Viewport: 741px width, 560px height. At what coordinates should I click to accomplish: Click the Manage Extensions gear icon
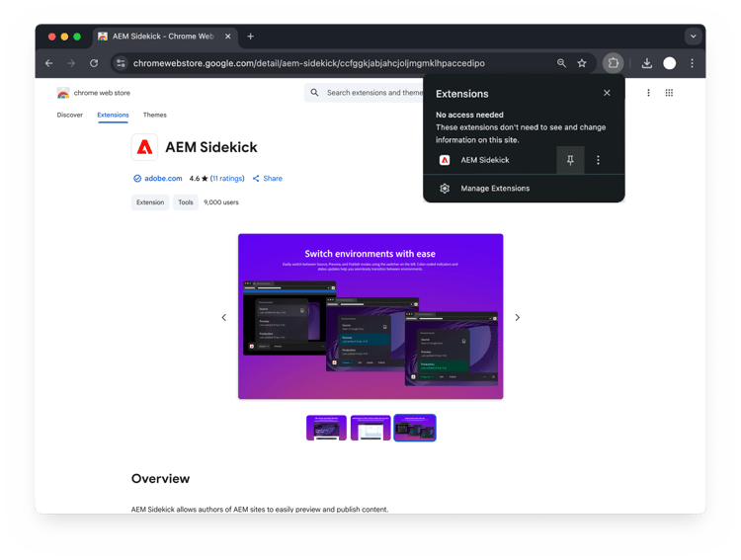[445, 189]
